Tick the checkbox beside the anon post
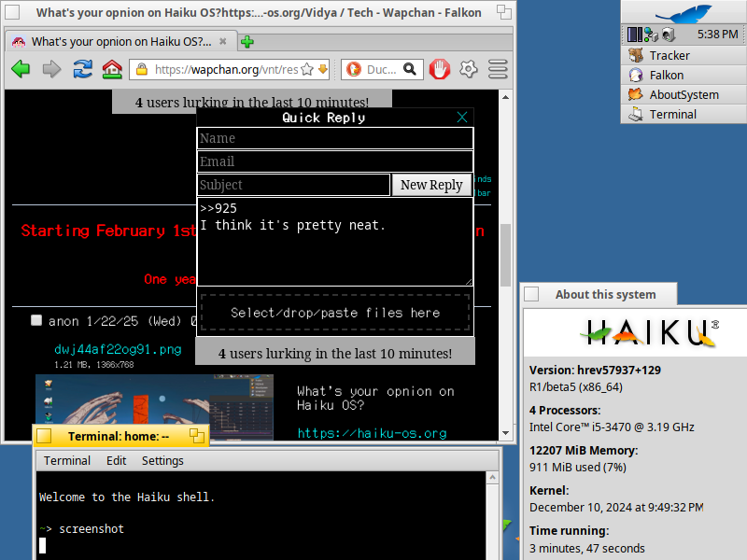 point(36,320)
